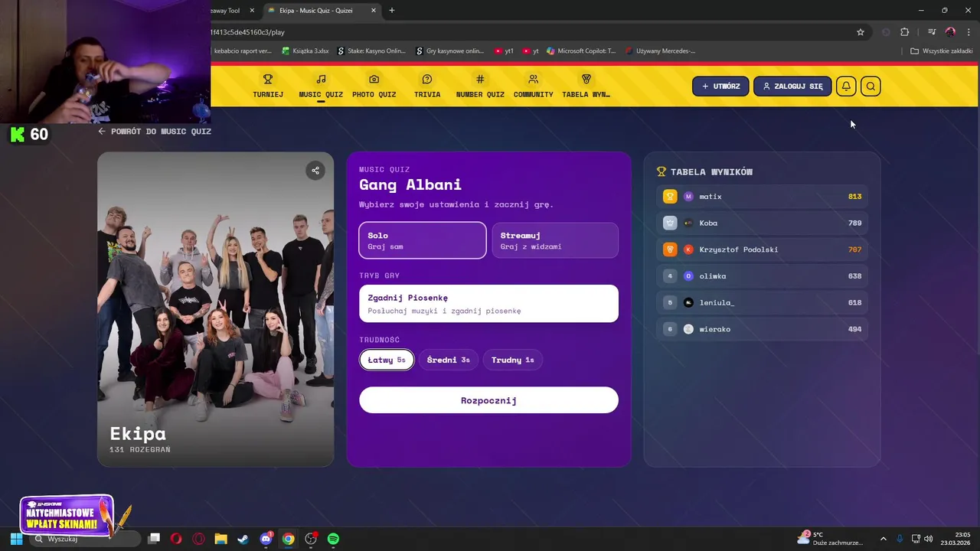Click oliwka in the leaderboard
The image size is (980, 551).
713,276
